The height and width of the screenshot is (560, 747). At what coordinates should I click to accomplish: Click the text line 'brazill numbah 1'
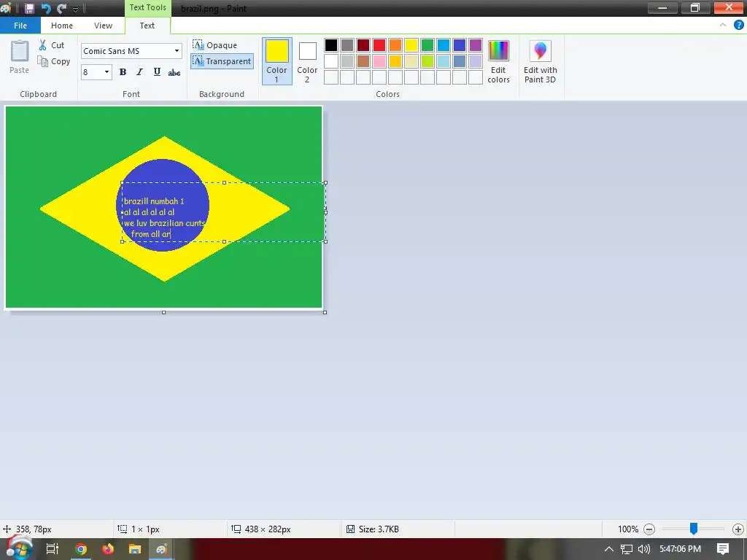(154, 201)
